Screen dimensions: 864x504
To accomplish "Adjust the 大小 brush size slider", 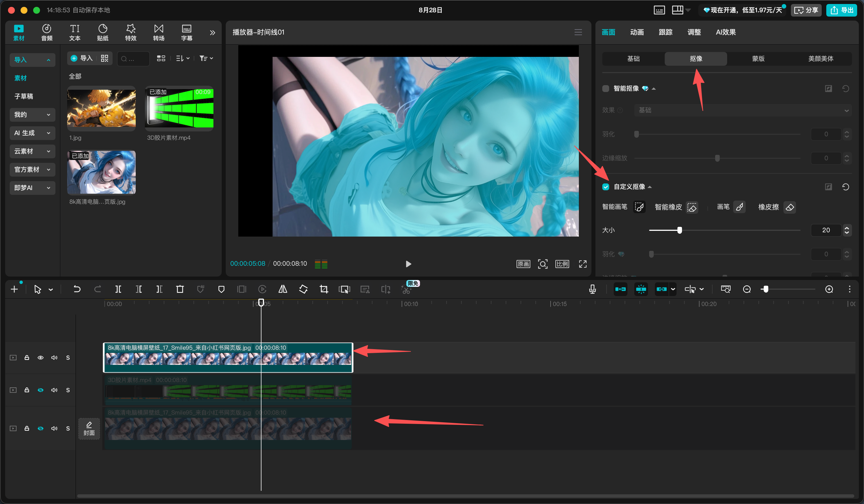I will point(679,230).
